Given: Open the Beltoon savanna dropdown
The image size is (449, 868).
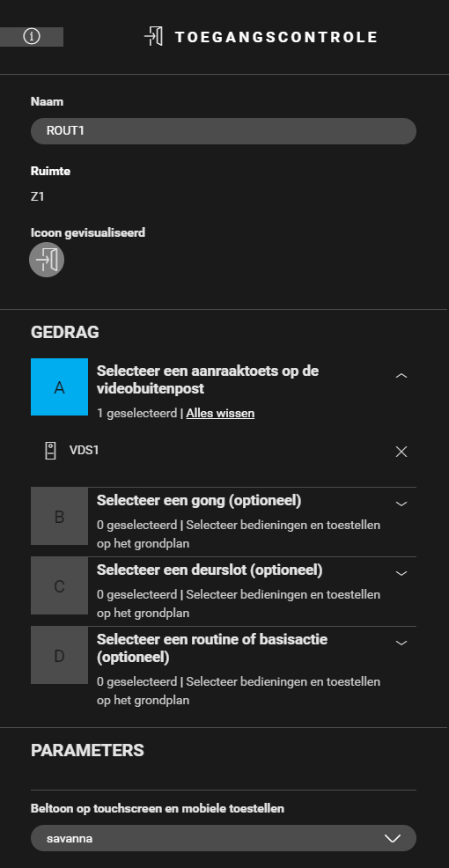Looking at the screenshot, I should tap(224, 838).
